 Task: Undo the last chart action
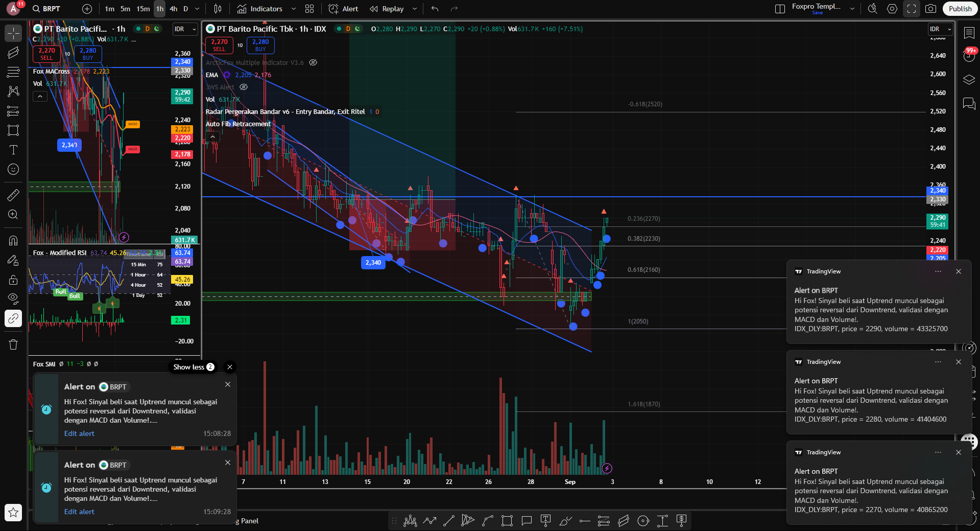pos(435,9)
